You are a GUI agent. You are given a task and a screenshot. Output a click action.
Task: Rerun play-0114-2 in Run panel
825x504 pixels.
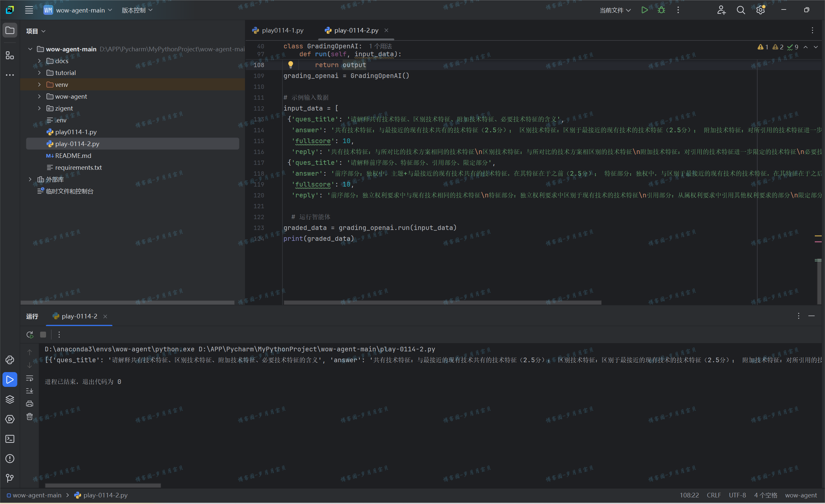(30, 335)
